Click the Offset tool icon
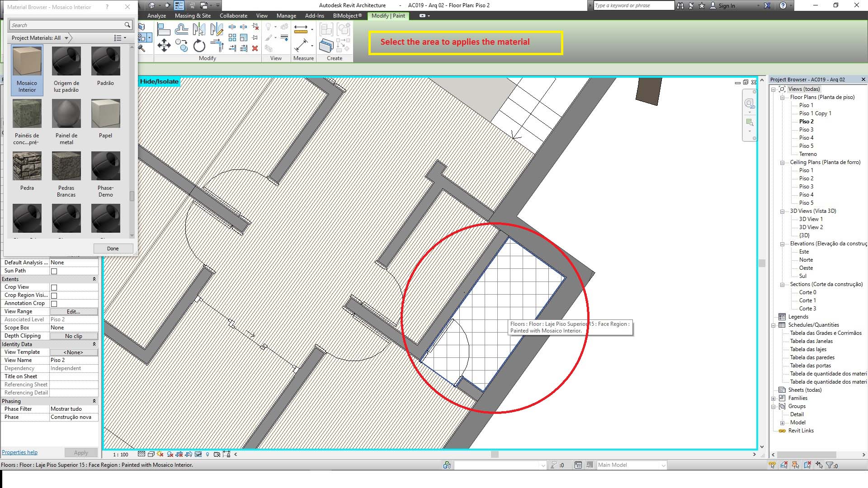The height and width of the screenshot is (488, 868). (181, 30)
